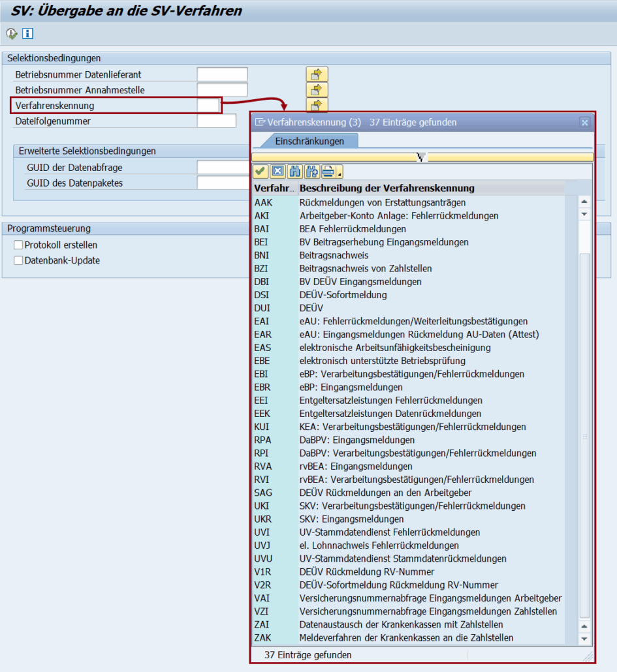Cancel the value list dialog

point(277,172)
